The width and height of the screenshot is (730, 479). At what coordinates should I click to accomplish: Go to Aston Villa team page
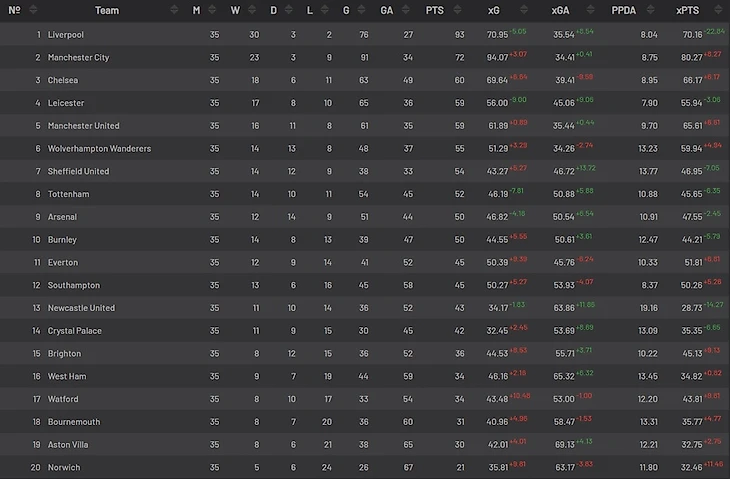tap(69, 444)
